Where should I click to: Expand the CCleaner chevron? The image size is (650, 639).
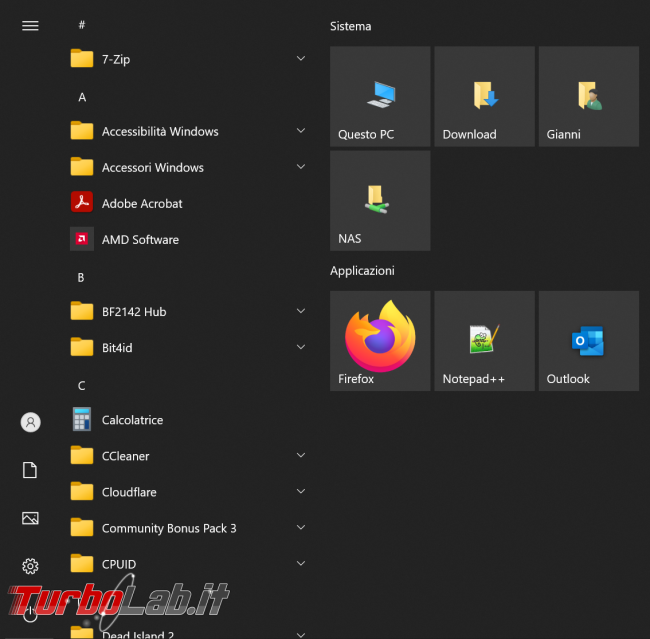coord(301,455)
